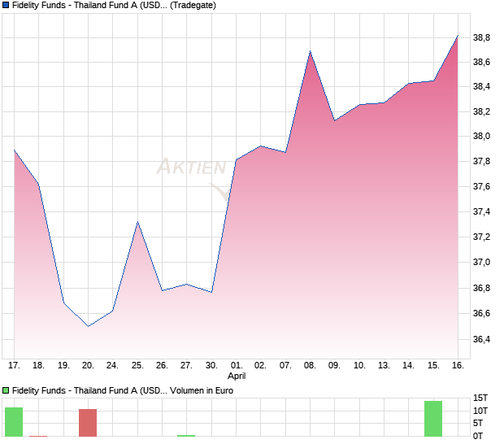Click the 38,8 price axis label
This screenshot has width=504, height=444.
[x=482, y=37]
